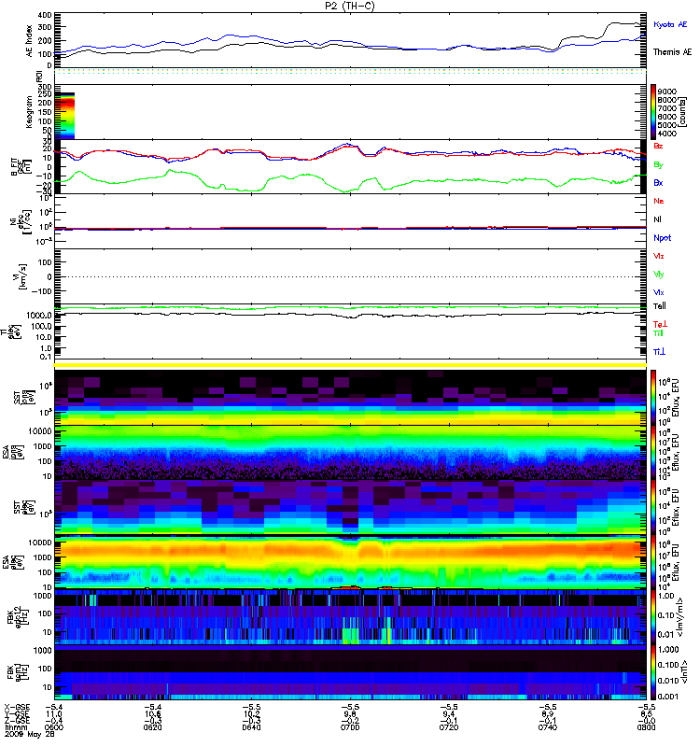The height and width of the screenshot is (747, 700).
Task: Click the Keogram axis label
Action: [29, 111]
